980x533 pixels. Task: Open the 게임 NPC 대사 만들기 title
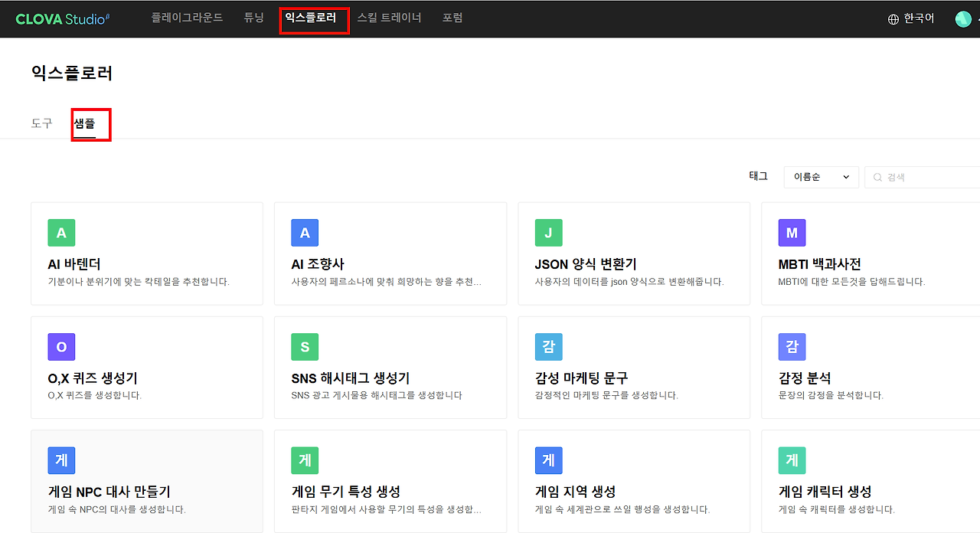(109, 492)
